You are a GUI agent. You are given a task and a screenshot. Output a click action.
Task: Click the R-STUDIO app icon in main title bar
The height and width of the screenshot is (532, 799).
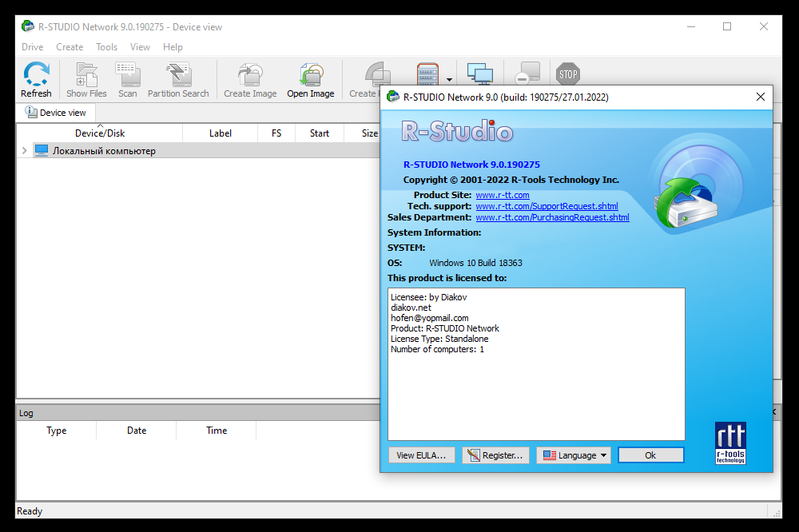coord(27,26)
